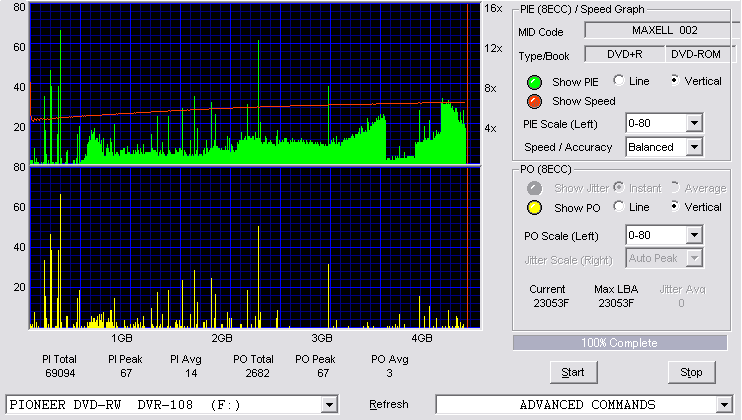
Task: Click the Current LBA value 23053F
Action: point(551,303)
